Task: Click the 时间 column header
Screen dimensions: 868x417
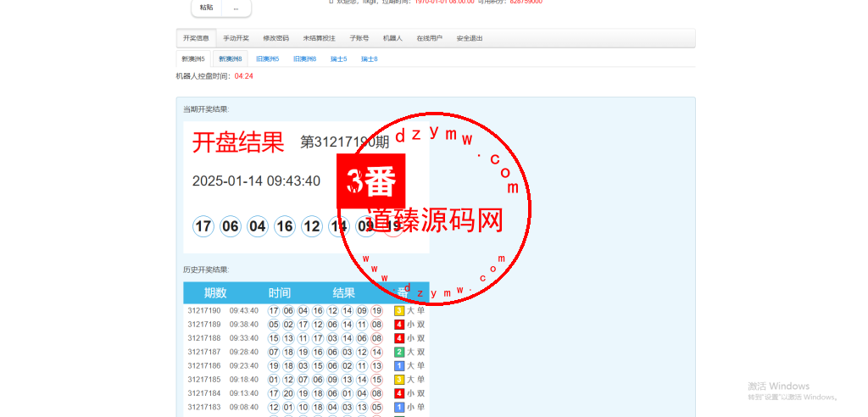Action: [280, 293]
